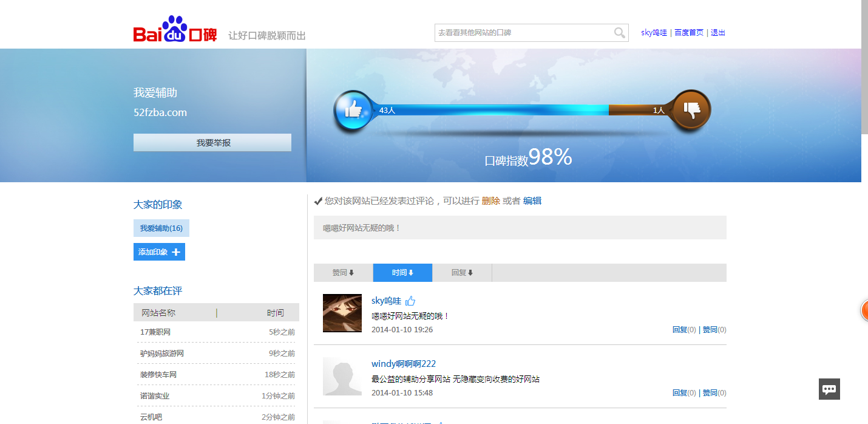Click the 52fzba.com site address
The height and width of the screenshot is (424, 868).
point(160,112)
